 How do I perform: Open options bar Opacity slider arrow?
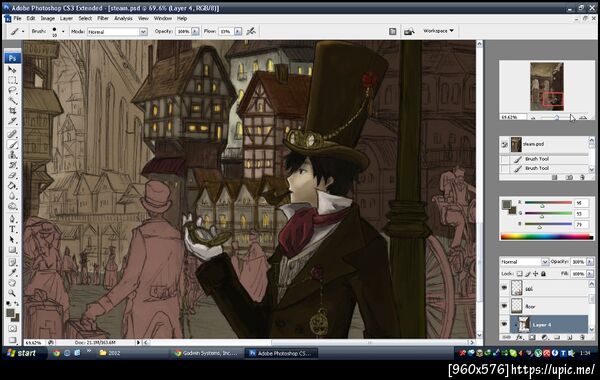point(195,31)
